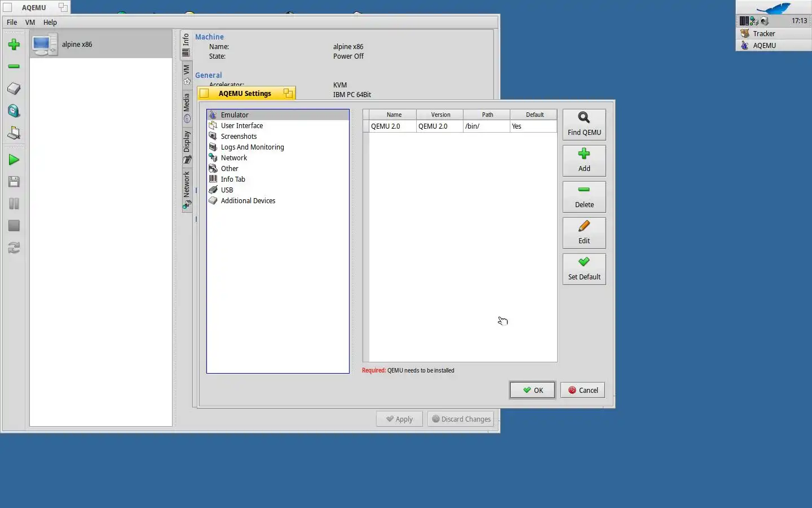Click the icon beside Additional Devices
The image size is (812, 508).
pos(213,201)
